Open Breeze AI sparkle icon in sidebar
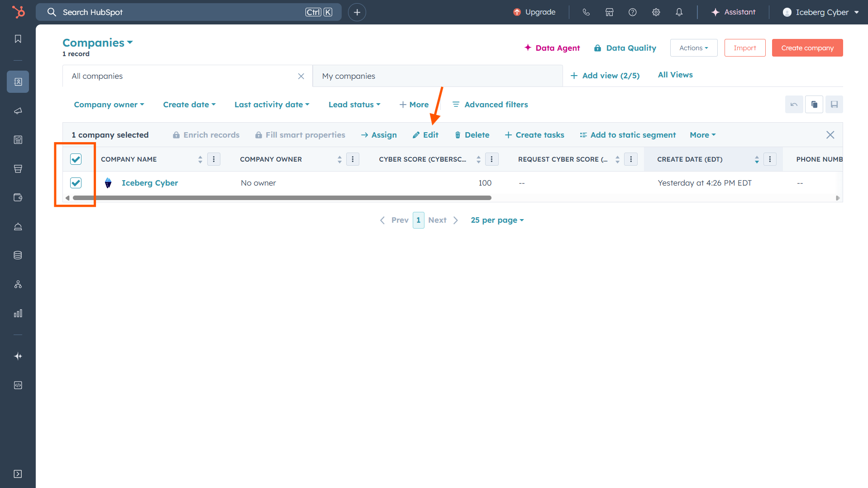This screenshot has height=488, width=868. (18, 356)
